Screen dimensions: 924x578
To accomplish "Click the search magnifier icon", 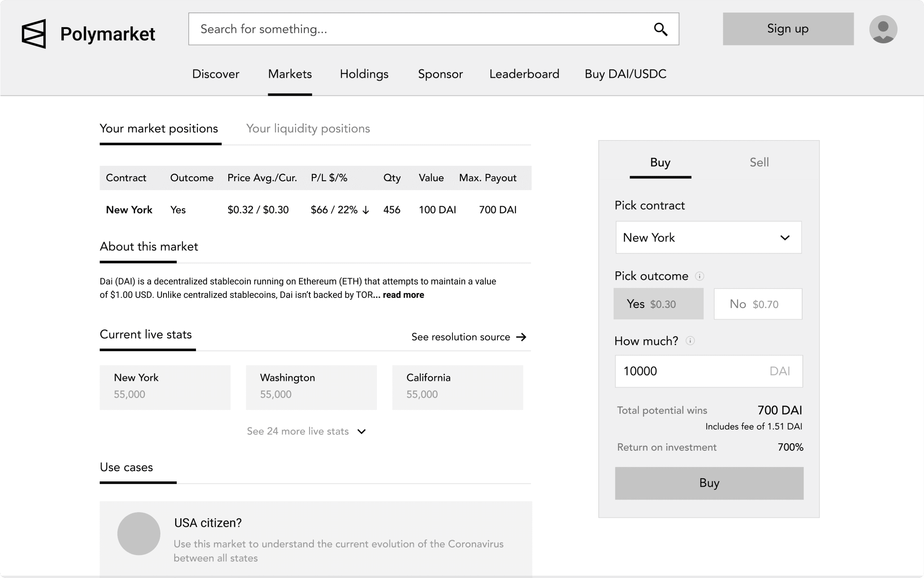I will pyautogui.click(x=661, y=29).
